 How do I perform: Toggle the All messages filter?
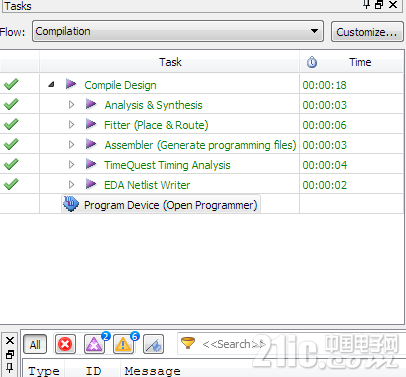[35, 344]
